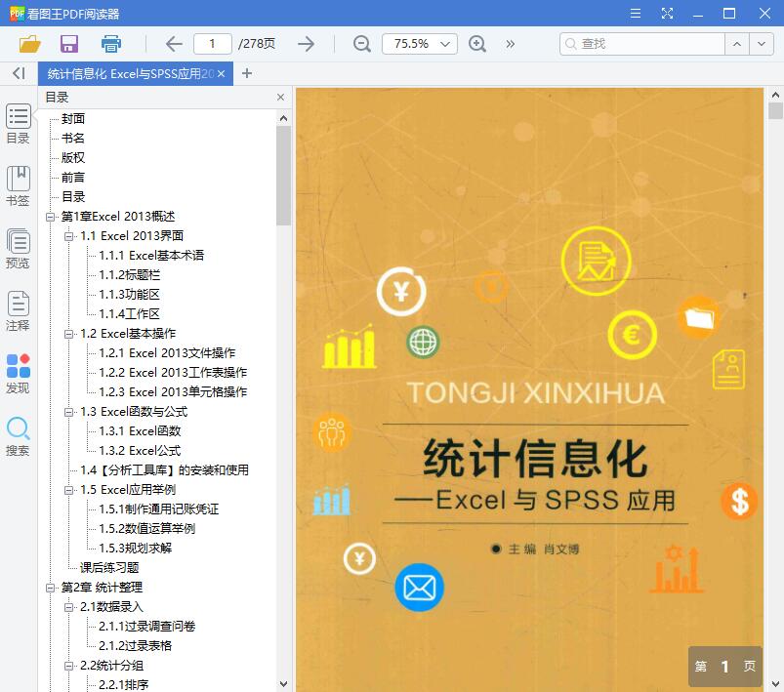Viewport: 784px width, 692px height.
Task: Open the 注释 annotations panel
Action: 18,311
